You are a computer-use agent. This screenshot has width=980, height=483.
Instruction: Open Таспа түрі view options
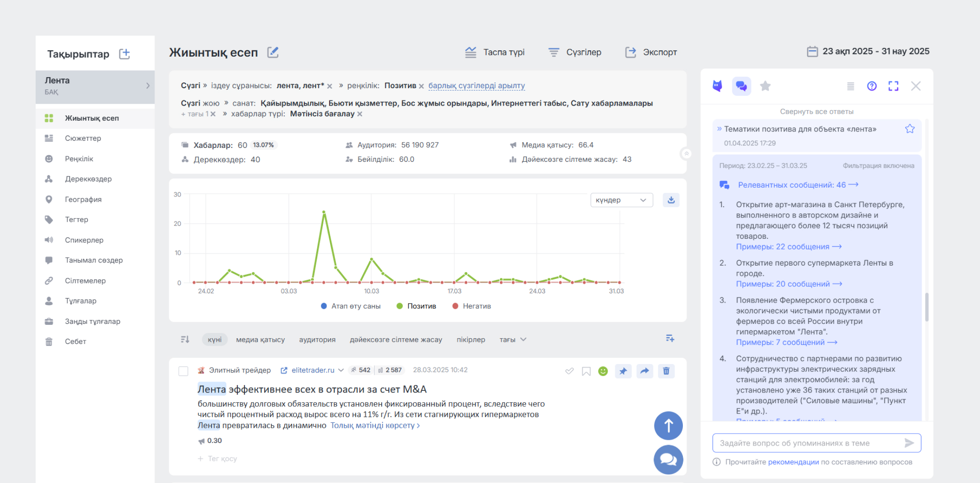coord(495,52)
